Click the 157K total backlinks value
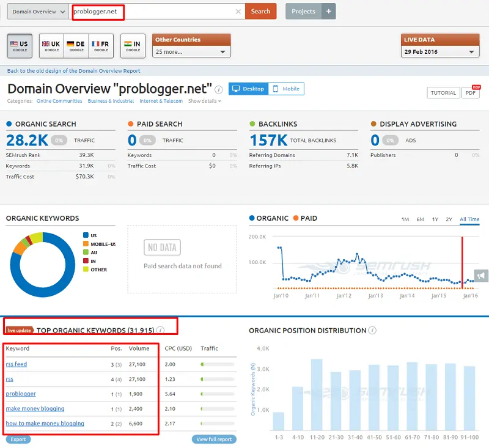 pyautogui.click(x=268, y=141)
